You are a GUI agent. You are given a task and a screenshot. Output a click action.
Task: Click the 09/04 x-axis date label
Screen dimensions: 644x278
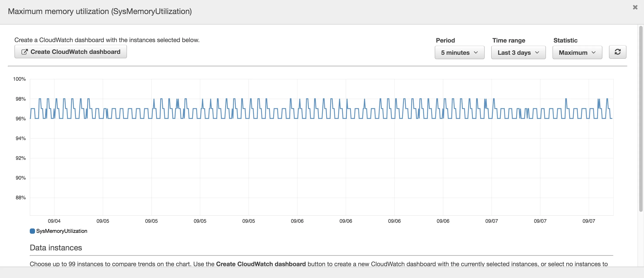coord(54,221)
